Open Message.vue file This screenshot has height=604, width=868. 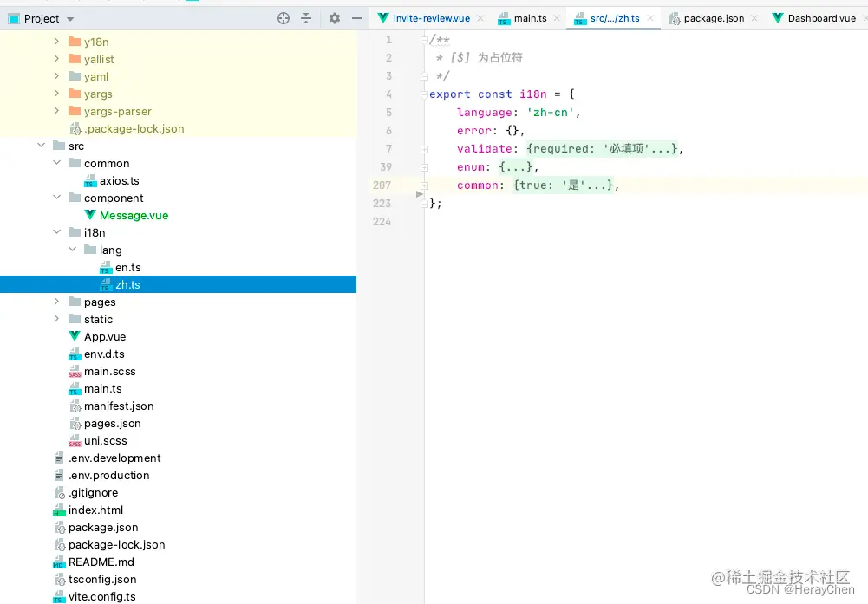134,215
